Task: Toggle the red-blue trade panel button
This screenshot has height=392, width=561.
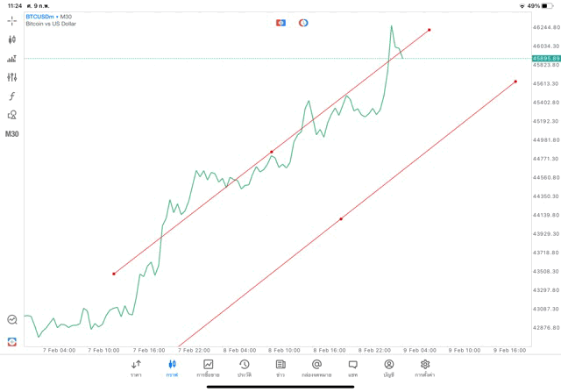Action: 280,23
